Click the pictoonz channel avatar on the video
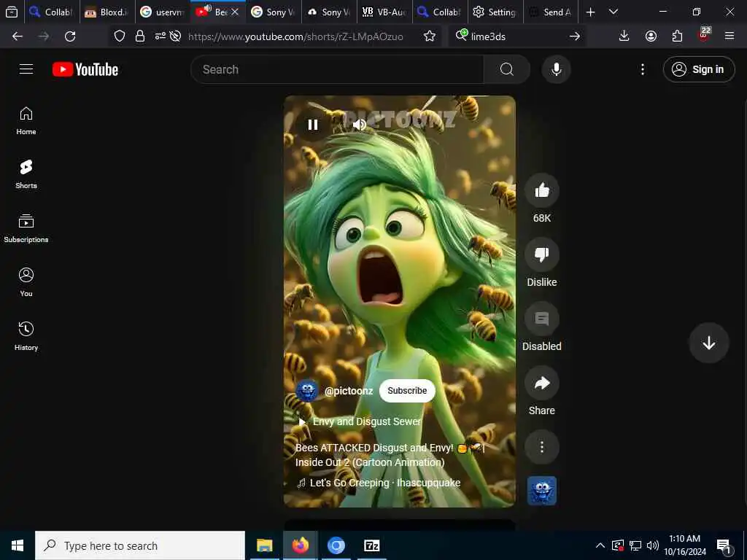Viewport: 747px width, 560px height. tap(307, 391)
